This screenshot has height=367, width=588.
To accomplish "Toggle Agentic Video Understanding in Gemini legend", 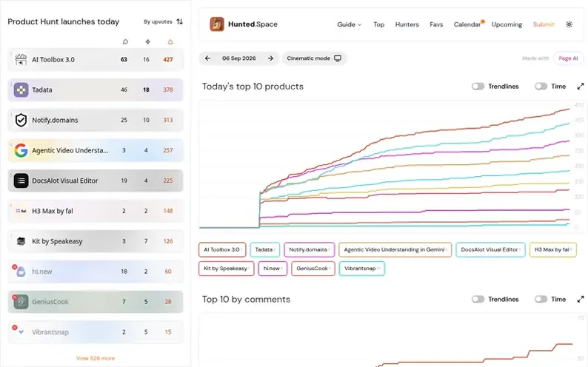I will click(395, 250).
